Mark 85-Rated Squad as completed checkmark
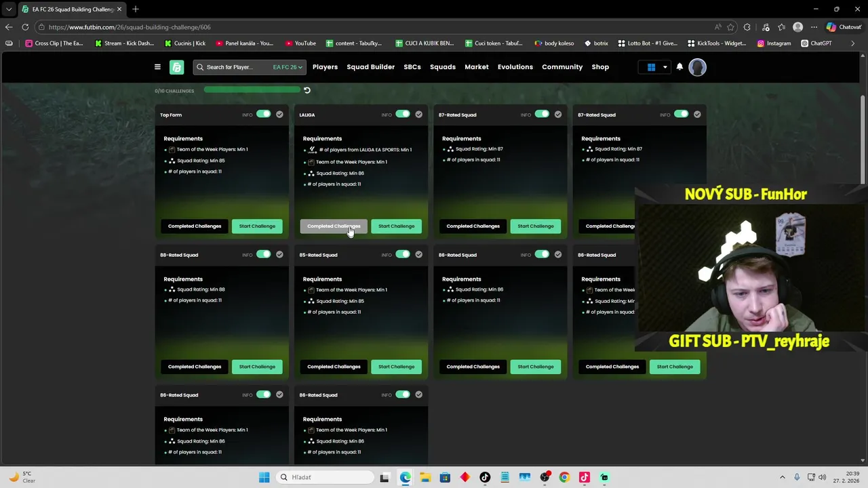 tap(418, 255)
